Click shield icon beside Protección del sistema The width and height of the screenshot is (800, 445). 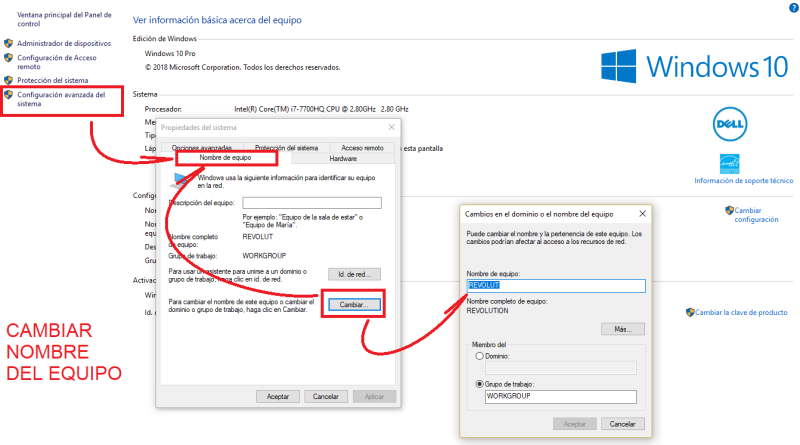8,80
